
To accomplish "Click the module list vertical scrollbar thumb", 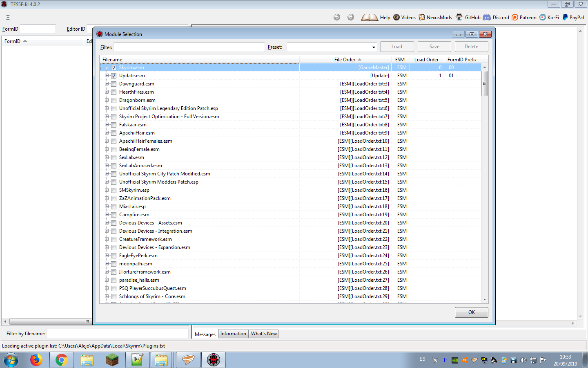I will pyautogui.click(x=485, y=83).
